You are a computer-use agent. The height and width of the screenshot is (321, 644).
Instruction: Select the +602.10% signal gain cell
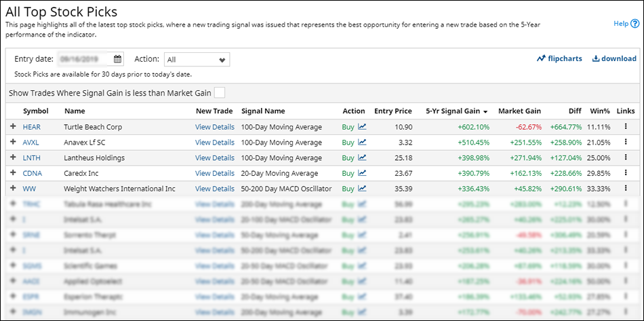(x=474, y=127)
